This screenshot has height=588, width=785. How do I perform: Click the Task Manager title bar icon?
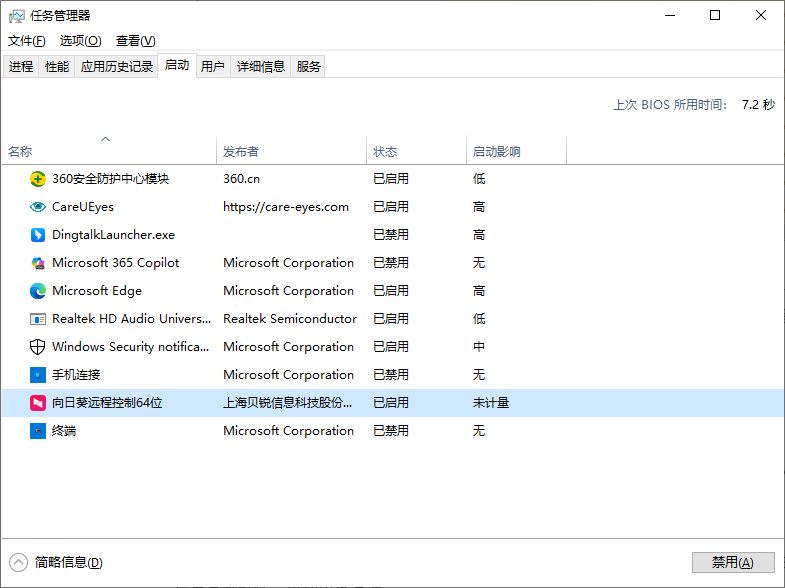[17, 16]
